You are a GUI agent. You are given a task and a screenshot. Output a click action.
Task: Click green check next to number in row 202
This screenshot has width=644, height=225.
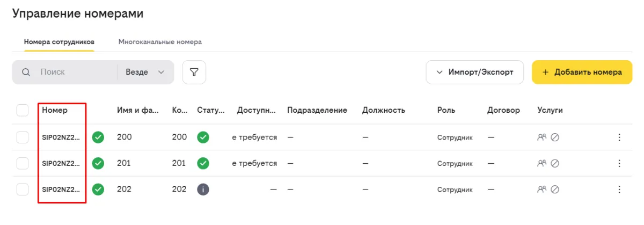coord(98,189)
